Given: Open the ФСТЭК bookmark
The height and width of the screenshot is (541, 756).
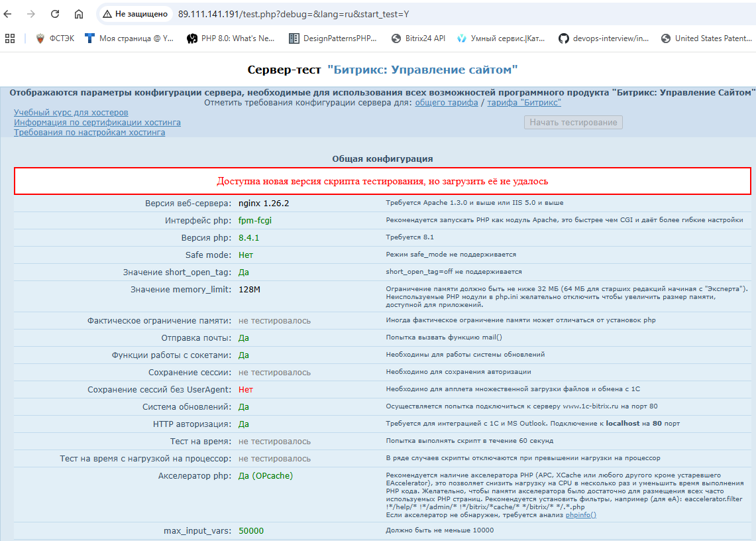Looking at the screenshot, I should pyautogui.click(x=55, y=38).
